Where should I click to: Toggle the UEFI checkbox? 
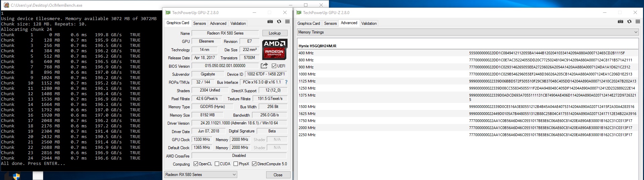(274, 66)
